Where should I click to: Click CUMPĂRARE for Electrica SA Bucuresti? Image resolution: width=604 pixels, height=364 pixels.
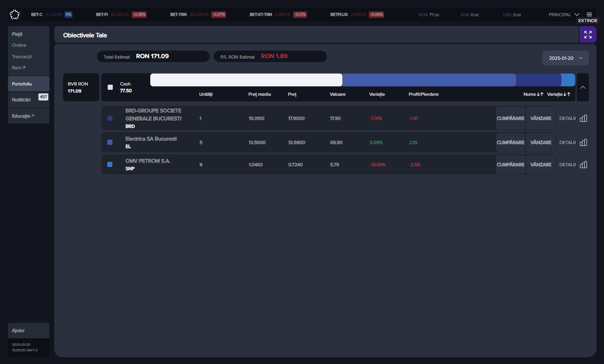[511, 142]
